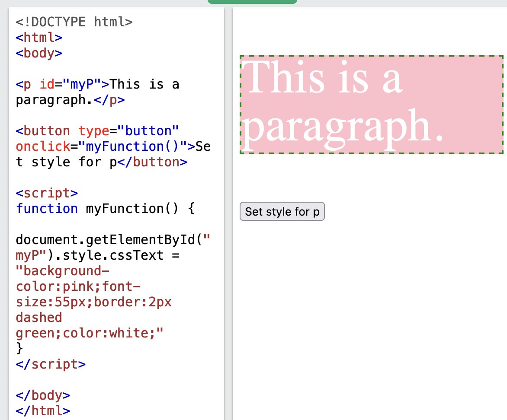This screenshot has width=507, height=420.
Task: Click the opening "<script>" tag in editor
Action: point(47,193)
